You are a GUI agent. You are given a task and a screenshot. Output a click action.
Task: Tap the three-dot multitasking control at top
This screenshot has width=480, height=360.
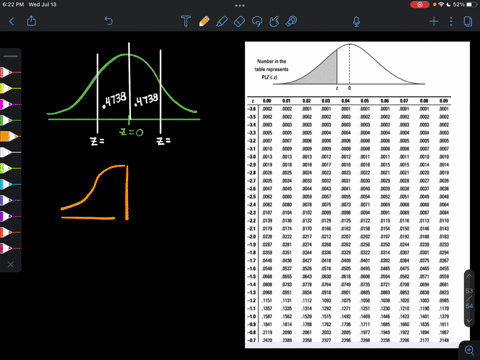pyautogui.click(x=240, y=5)
